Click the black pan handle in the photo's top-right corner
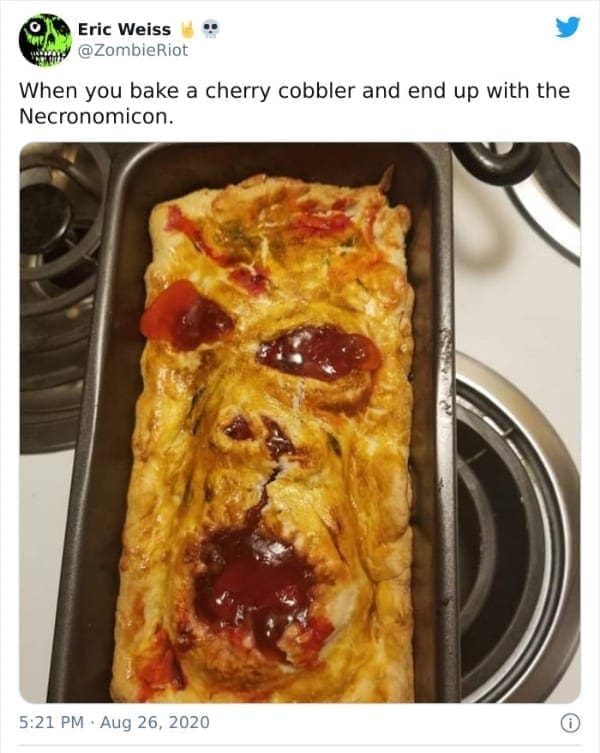 pyautogui.click(x=496, y=162)
